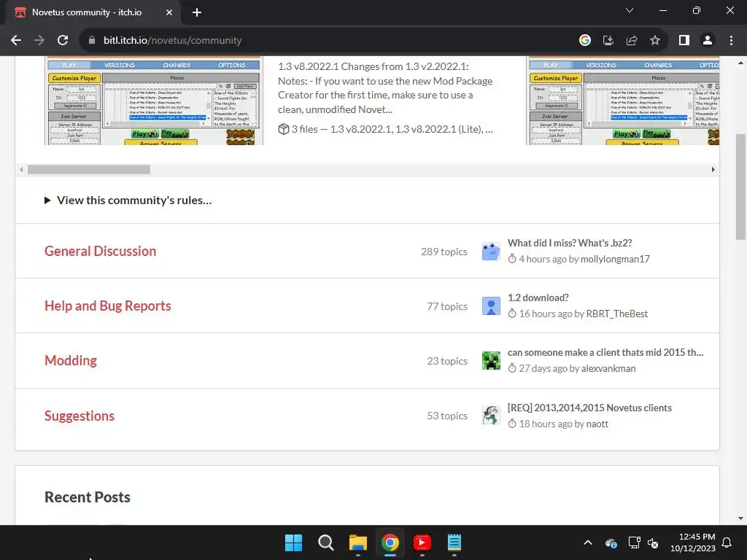Image resolution: width=747 pixels, height=560 pixels.
Task: View site information lock icon
Action: 92,41
